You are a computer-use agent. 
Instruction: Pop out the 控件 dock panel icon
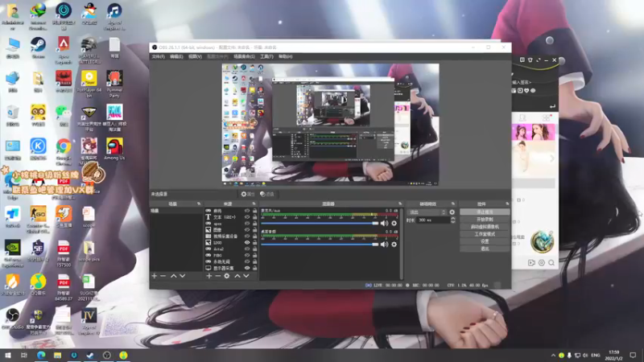tap(507, 204)
